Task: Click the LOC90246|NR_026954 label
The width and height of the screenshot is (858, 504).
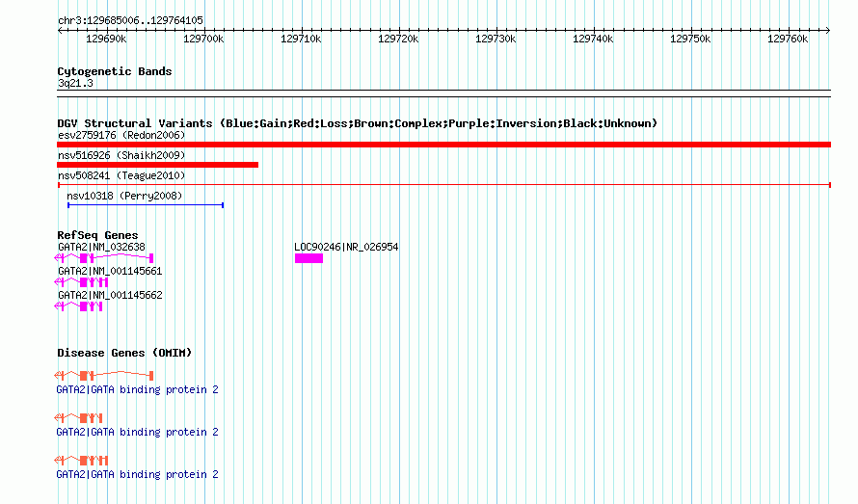Action: point(346,248)
